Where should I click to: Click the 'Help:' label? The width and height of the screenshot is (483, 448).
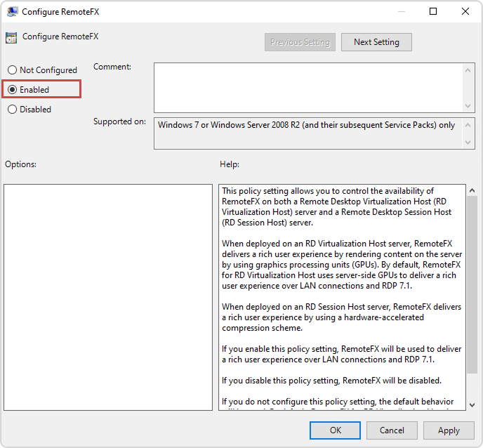coord(229,164)
